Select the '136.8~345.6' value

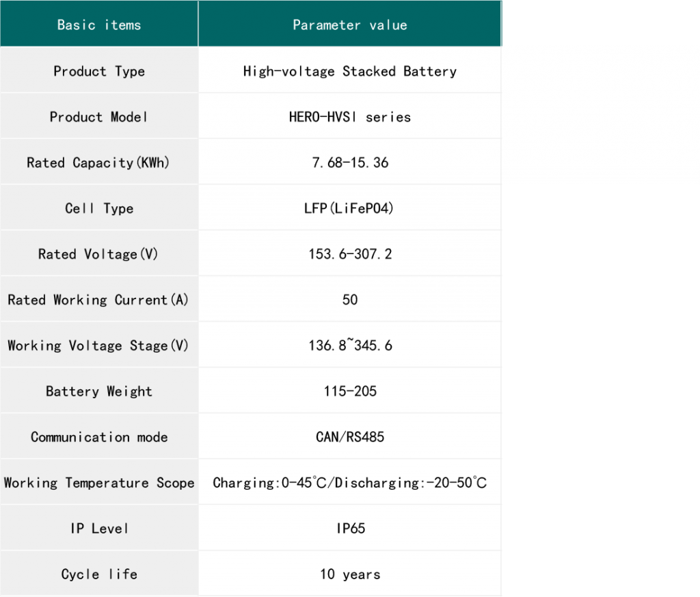[x=350, y=346]
